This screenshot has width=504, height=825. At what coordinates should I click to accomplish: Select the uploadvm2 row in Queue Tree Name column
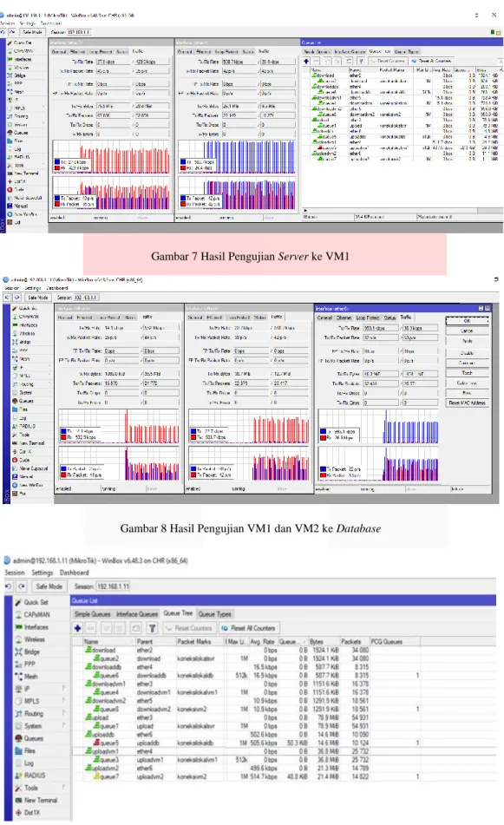[x=109, y=768]
